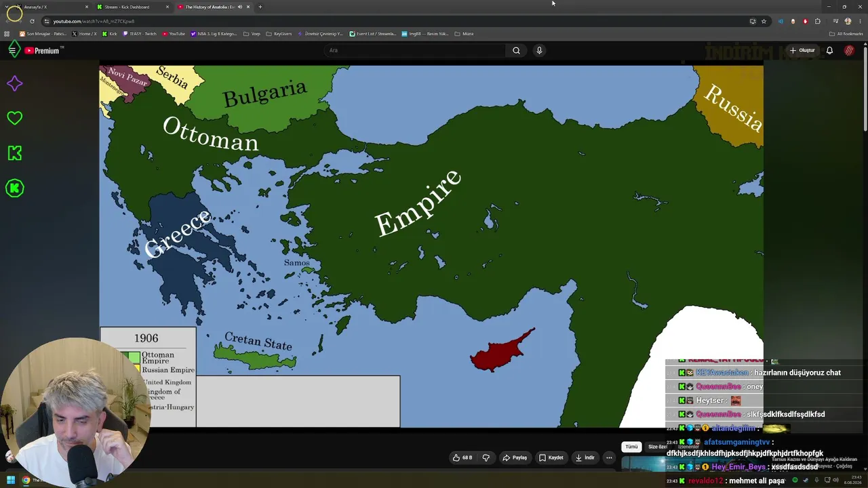Click the page vertical scrollbar
This screenshot has height=488, width=868.
click(x=865, y=88)
